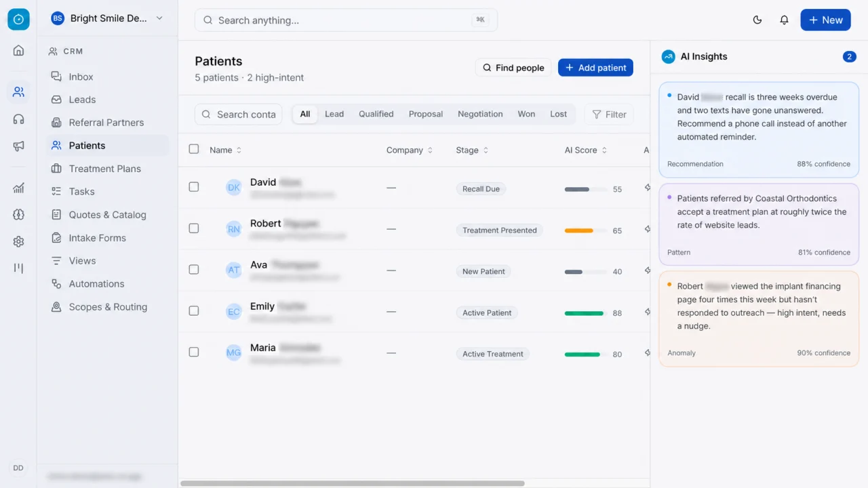Click the EC avatar for Emily
Image resolution: width=868 pixels, height=488 pixels.
[233, 312]
